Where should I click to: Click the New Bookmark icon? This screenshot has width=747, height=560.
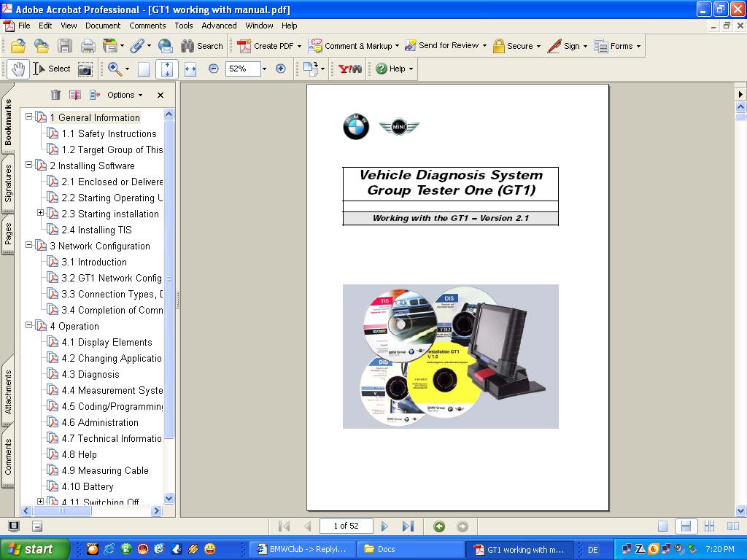tap(75, 95)
